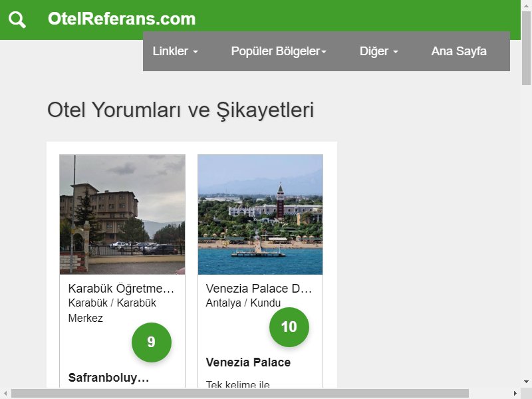Click the green score badge showing 10
The image size is (532, 399).
289,327
